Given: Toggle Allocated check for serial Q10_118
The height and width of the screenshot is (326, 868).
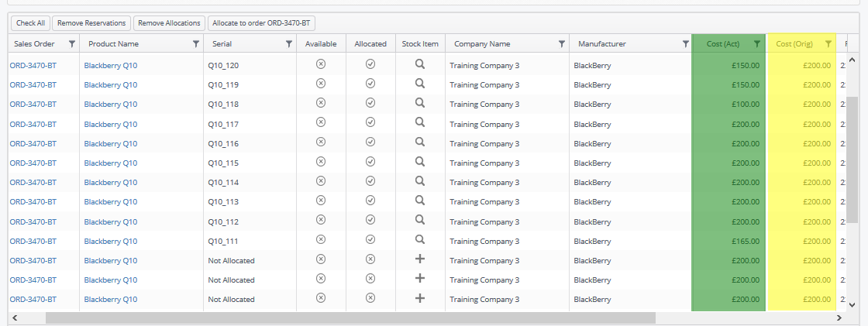Looking at the screenshot, I should [x=370, y=103].
